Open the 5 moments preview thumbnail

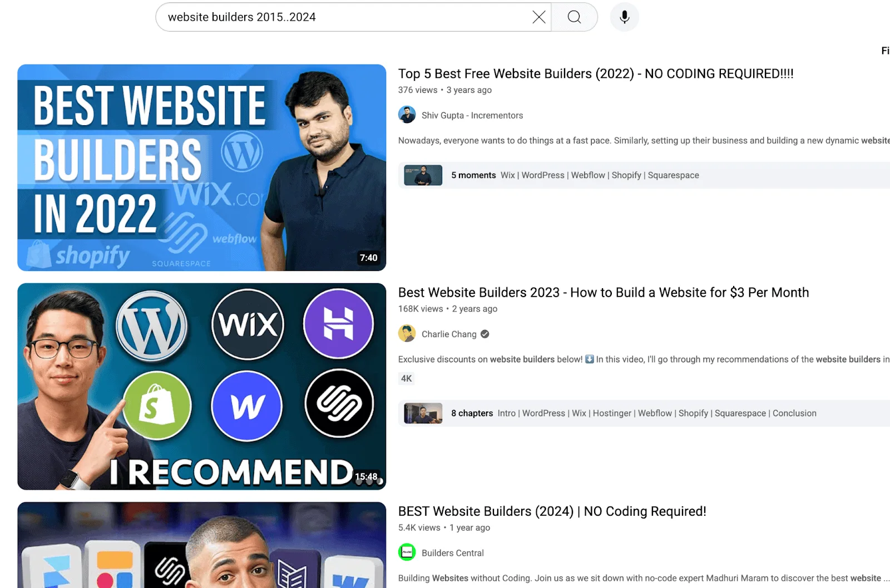pyautogui.click(x=423, y=175)
